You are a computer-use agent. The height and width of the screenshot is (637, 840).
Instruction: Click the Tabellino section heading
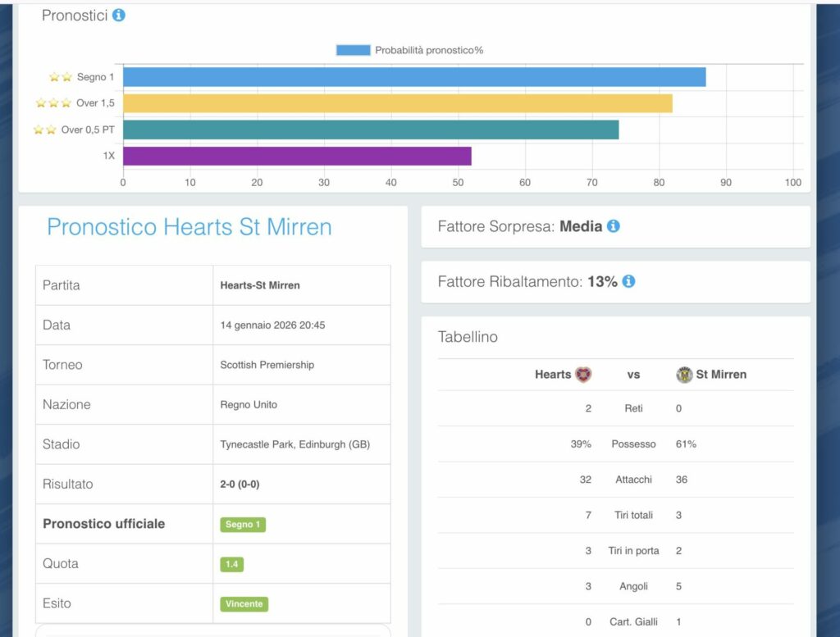point(468,337)
